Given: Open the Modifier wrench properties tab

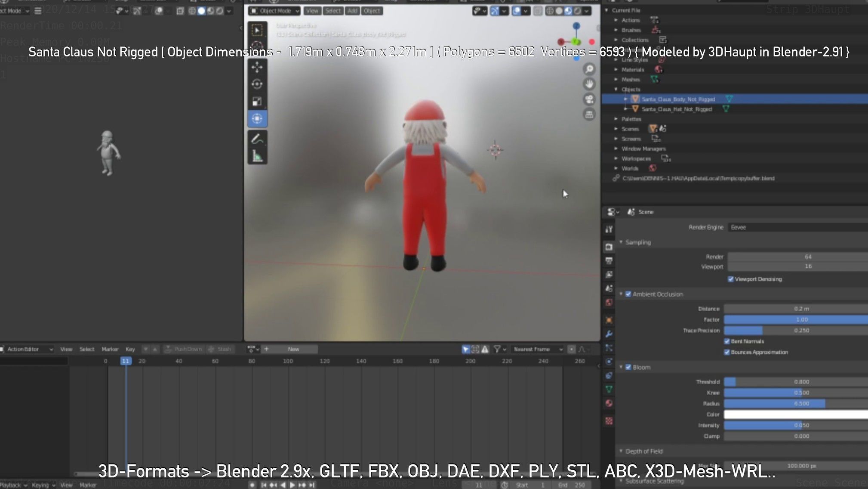Looking at the screenshot, I should point(609,334).
